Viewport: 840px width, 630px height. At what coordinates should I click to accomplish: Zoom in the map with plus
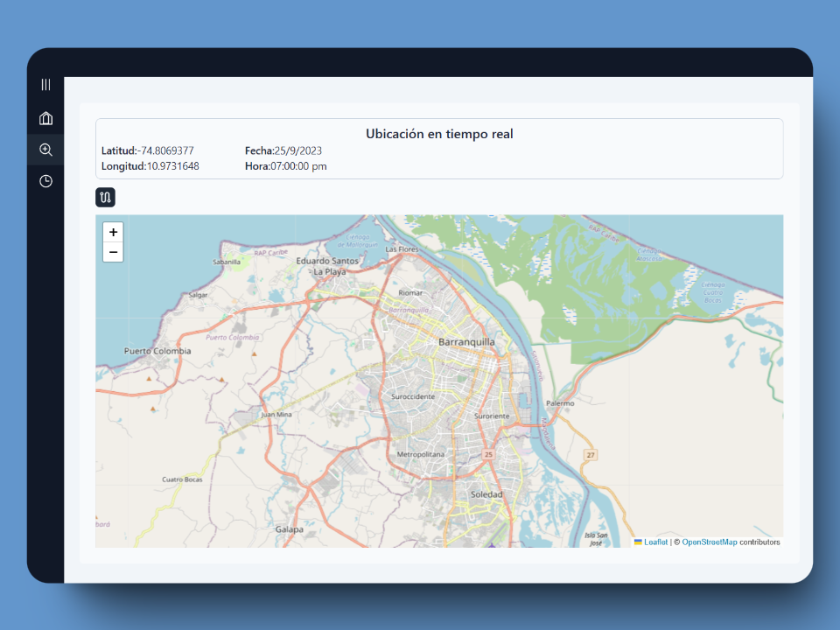pyautogui.click(x=113, y=232)
